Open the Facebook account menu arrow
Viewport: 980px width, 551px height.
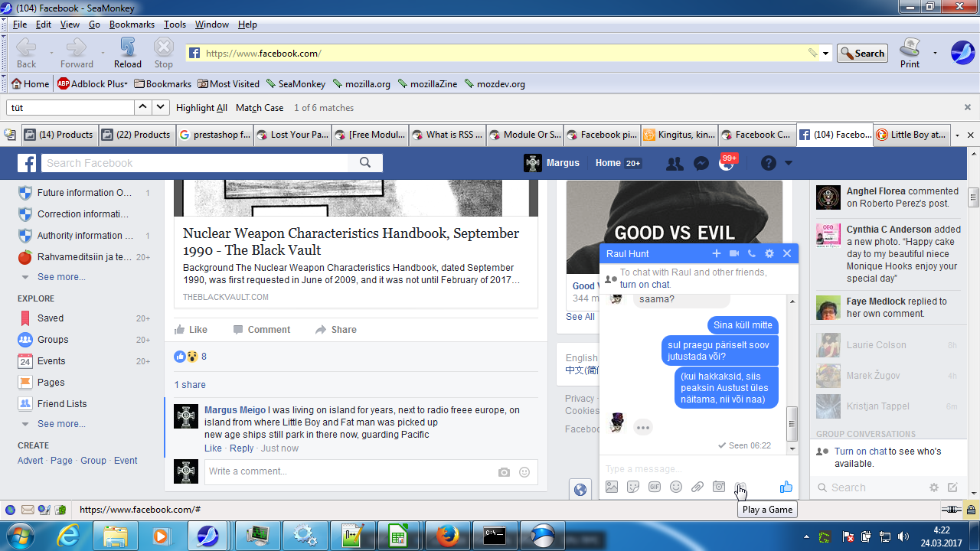pos(789,163)
